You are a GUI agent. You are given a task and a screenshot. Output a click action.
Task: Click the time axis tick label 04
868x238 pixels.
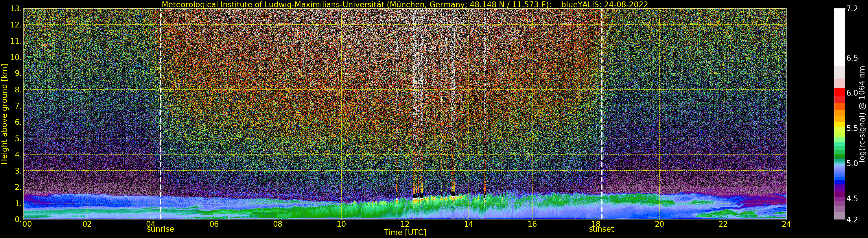tap(150, 224)
